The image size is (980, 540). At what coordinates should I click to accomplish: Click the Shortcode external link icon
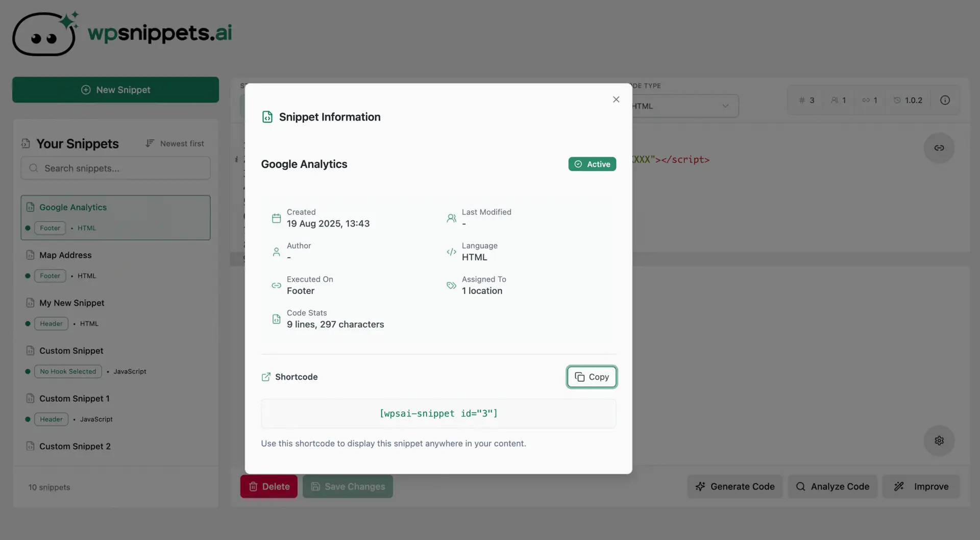[266, 377]
